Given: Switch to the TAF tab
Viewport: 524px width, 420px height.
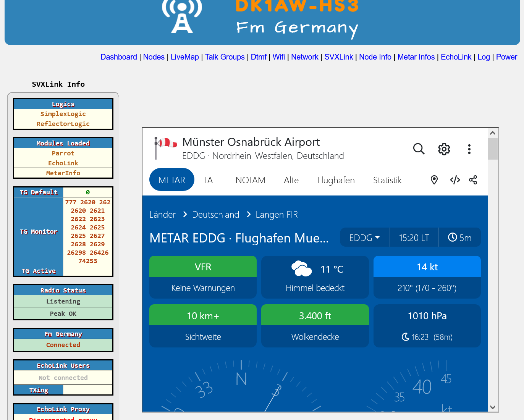Looking at the screenshot, I should pyautogui.click(x=210, y=180).
